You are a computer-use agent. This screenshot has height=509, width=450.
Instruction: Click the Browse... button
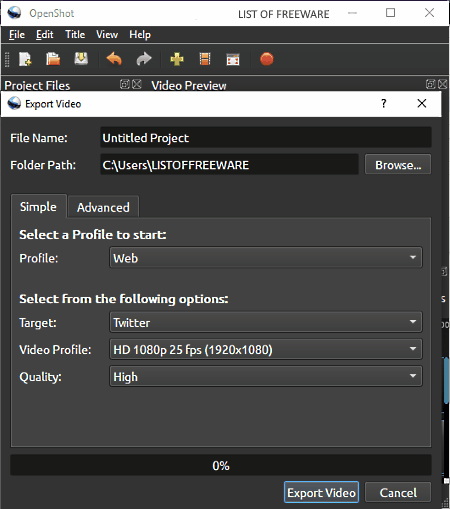[x=398, y=165]
